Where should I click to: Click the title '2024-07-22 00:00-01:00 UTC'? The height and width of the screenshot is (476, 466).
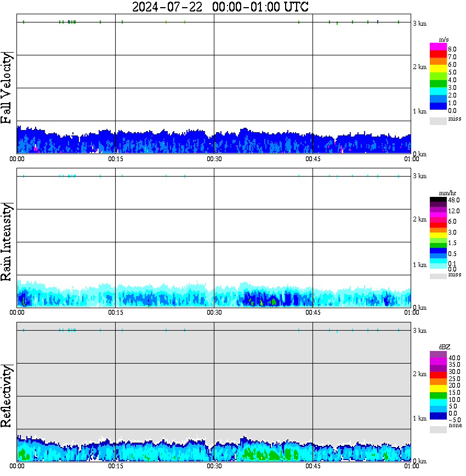(220, 7)
